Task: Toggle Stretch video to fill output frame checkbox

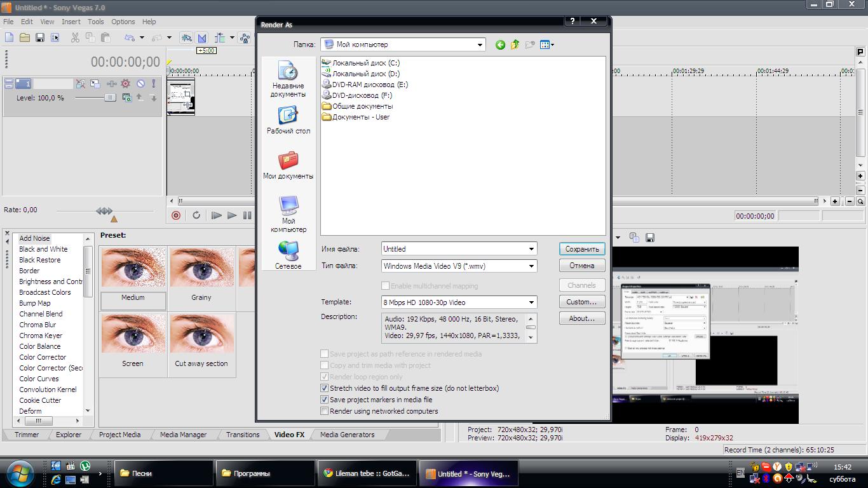Action: (325, 388)
